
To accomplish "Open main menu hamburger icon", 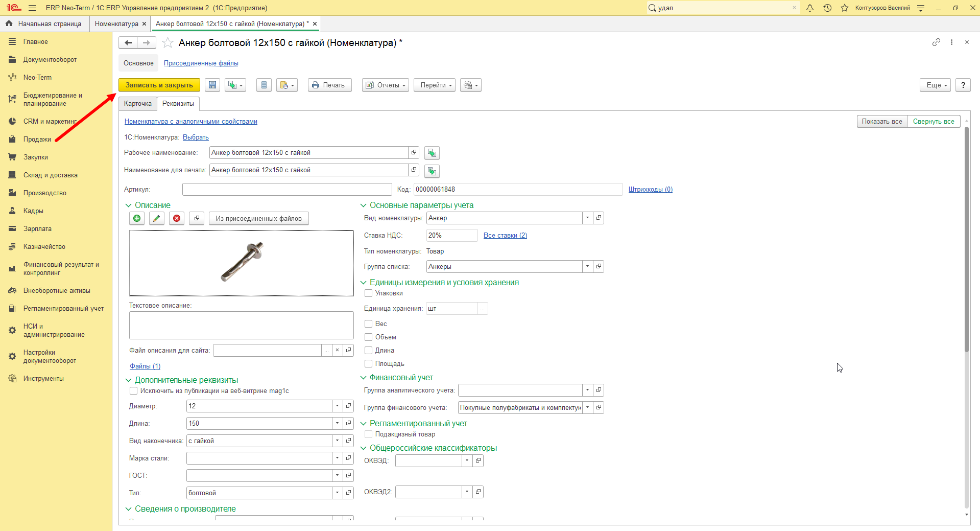I will [32, 8].
